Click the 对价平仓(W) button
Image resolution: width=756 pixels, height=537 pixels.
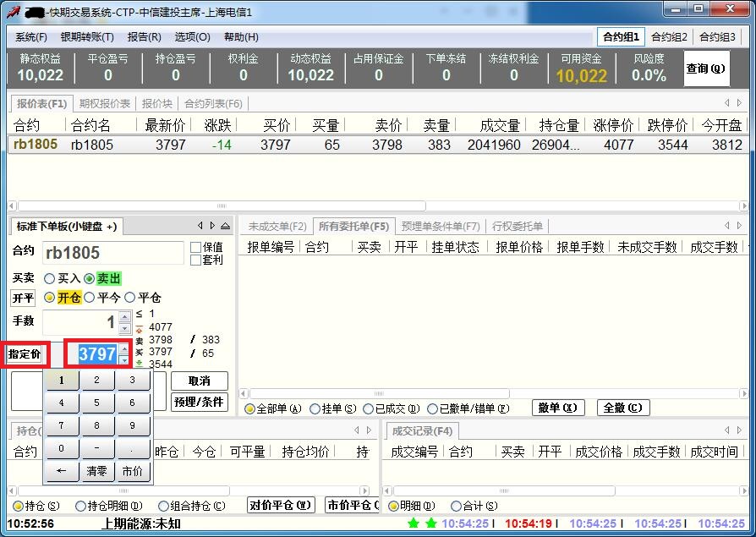tap(281, 505)
